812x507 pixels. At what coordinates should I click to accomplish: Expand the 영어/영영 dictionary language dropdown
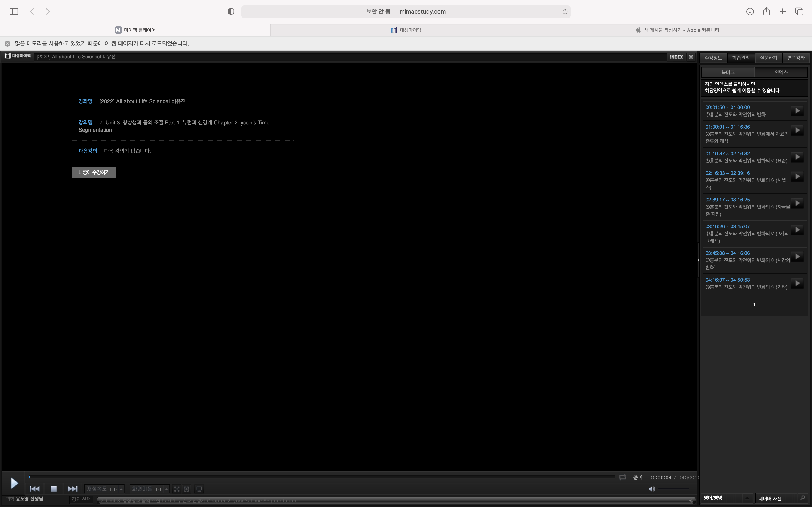[x=747, y=498]
